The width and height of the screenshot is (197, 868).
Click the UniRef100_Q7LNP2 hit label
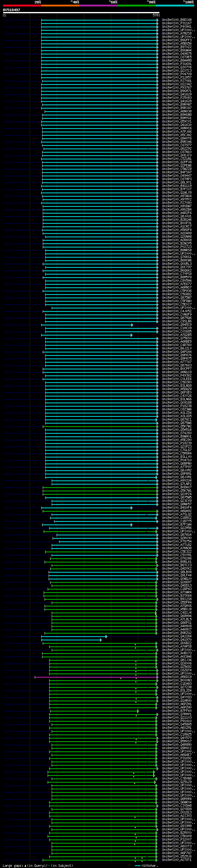176,484
